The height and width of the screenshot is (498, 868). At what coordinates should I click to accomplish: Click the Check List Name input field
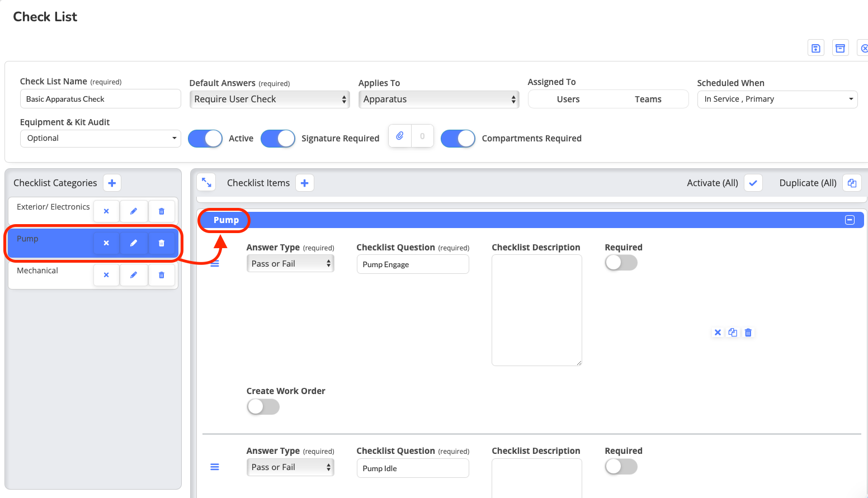(x=101, y=99)
